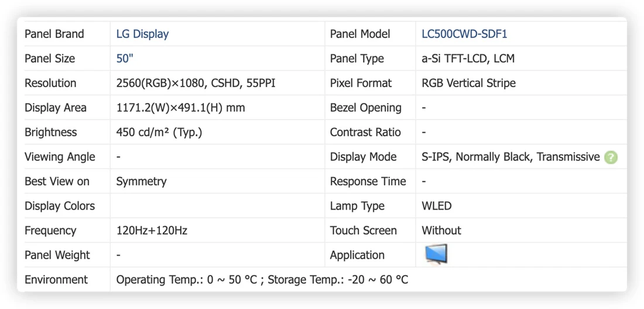The width and height of the screenshot is (644, 309).
Task: Click the Best View on label
Action: click(x=57, y=181)
